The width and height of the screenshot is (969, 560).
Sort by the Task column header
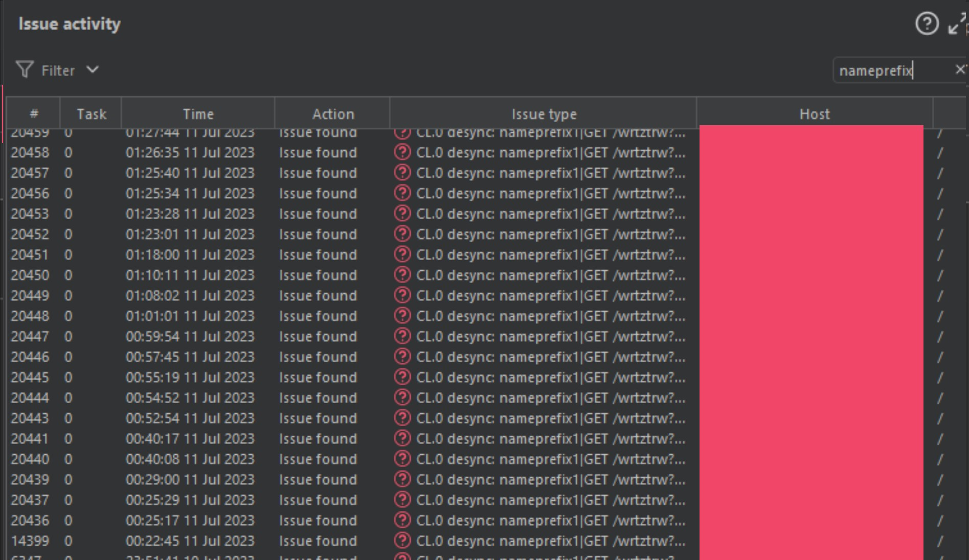pos(92,113)
